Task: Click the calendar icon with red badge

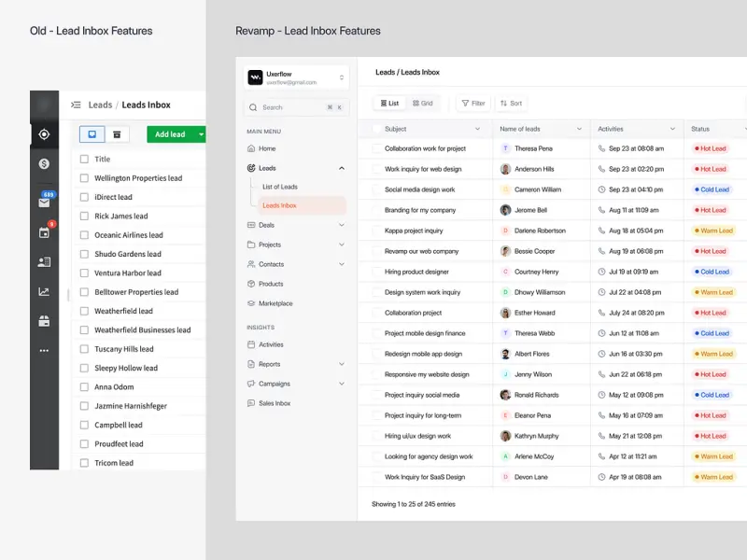Action: (44, 232)
